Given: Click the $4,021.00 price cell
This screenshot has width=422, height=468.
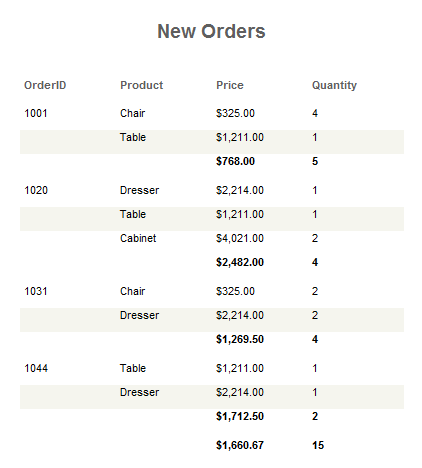Looking at the screenshot, I should coord(240,238).
